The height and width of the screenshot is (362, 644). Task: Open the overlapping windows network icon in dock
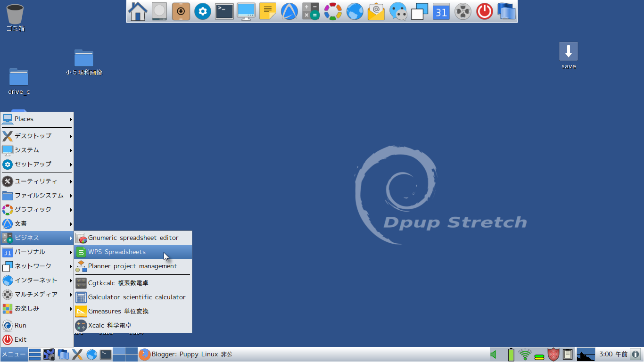tap(420, 11)
